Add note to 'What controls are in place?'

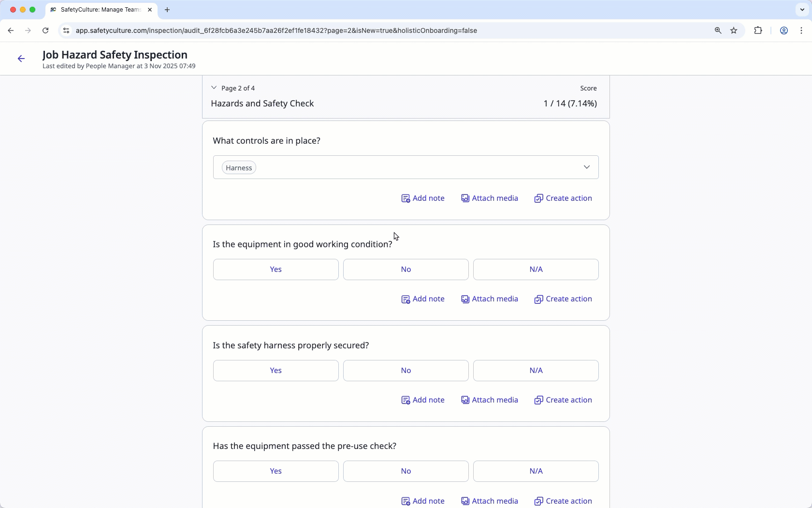[x=423, y=198]
